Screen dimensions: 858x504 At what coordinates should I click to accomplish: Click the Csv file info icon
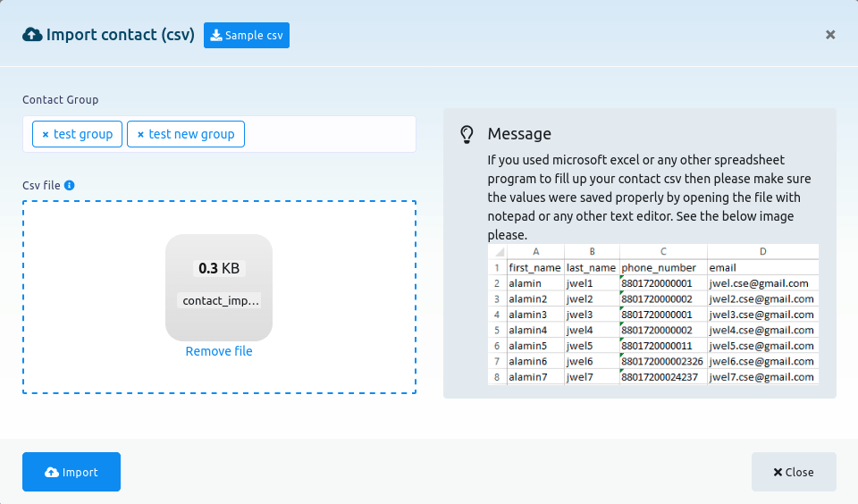pyautogui.click(x=70, y=185)
